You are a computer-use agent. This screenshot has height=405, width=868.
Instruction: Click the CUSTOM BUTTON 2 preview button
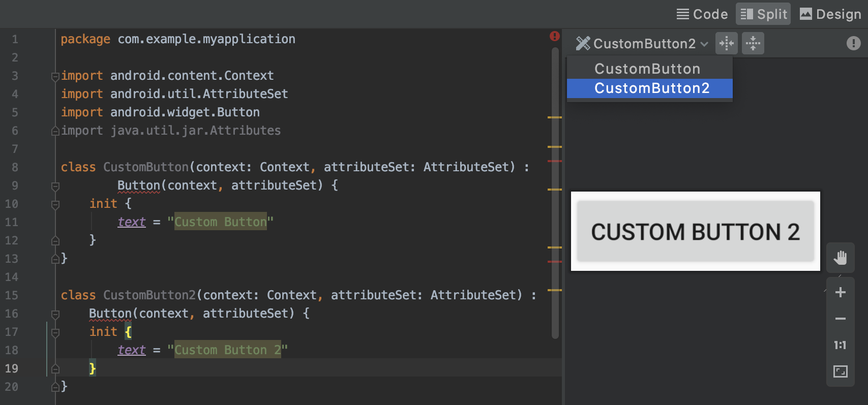pyautogui.click(x=695, y=232)
